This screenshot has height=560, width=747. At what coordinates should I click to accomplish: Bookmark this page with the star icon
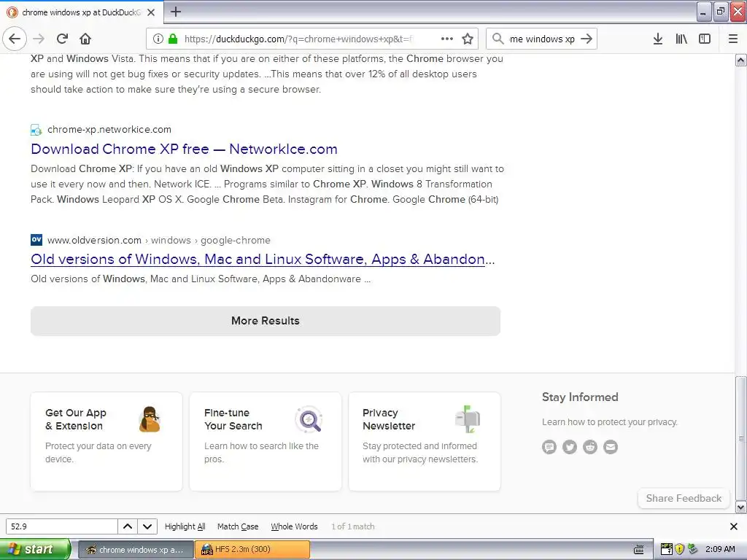[x=468, y=39]
